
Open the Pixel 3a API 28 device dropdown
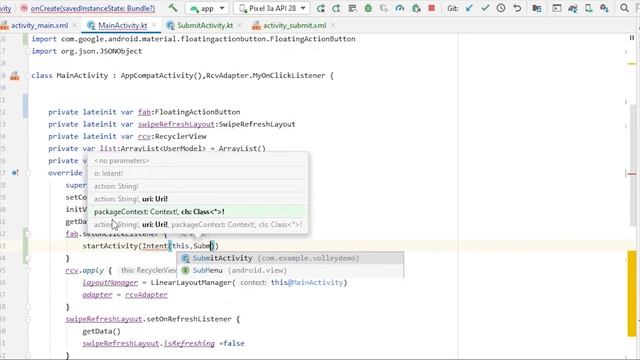[272, 8]
